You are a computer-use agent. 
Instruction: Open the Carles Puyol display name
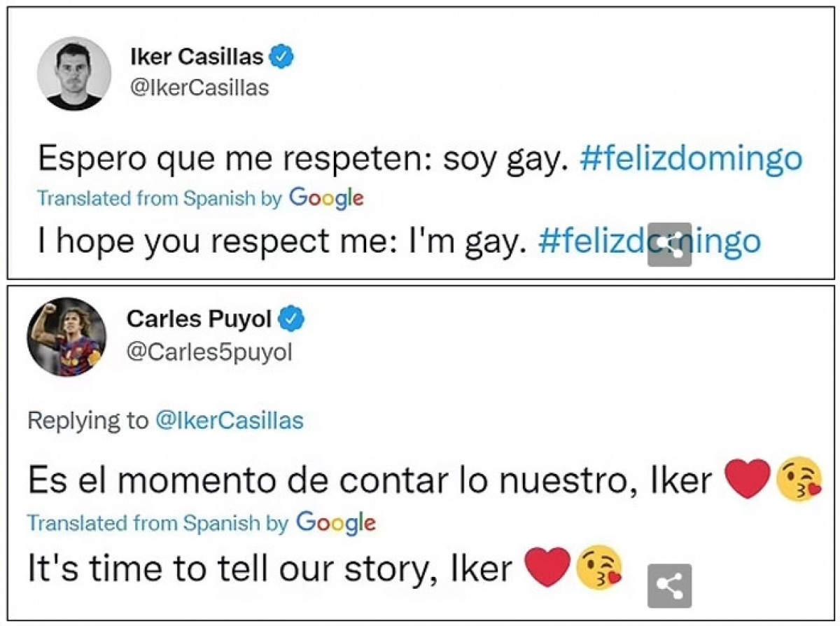199,320
